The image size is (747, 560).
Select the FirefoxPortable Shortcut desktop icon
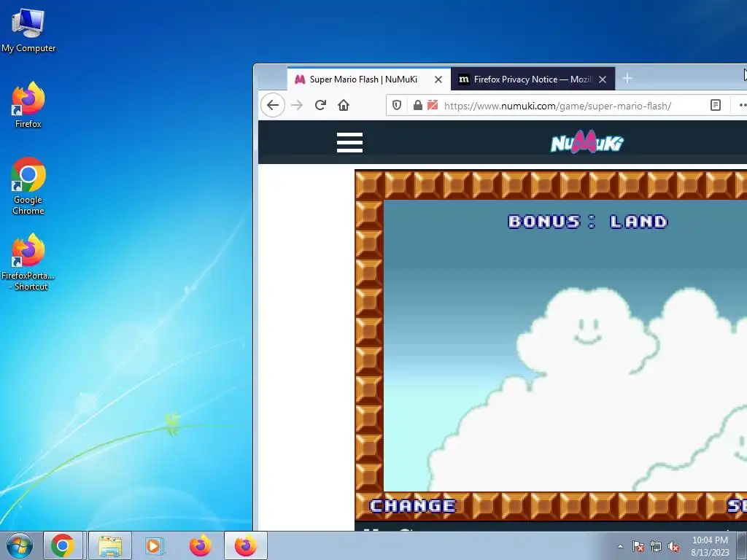[x=28, y=262]
